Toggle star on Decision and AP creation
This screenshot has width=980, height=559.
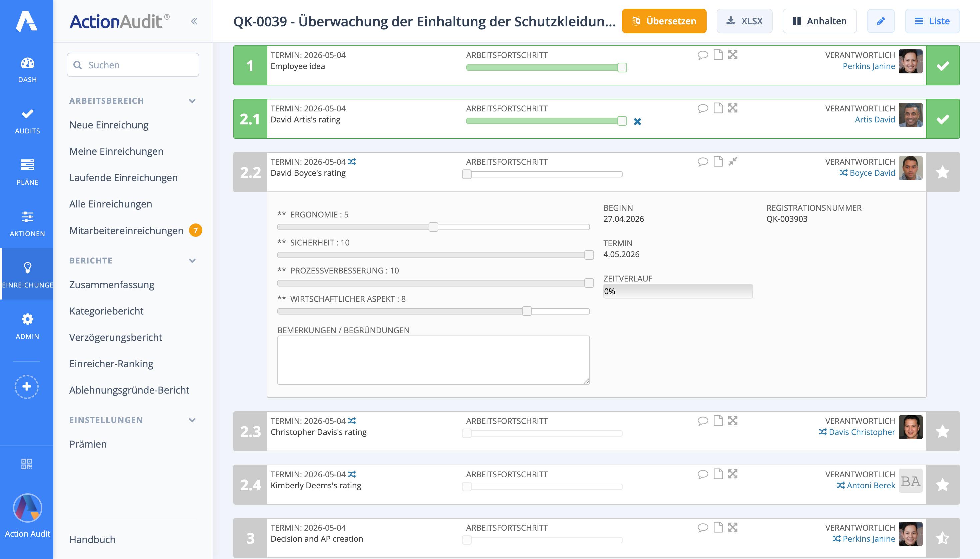tap(942, 538)
